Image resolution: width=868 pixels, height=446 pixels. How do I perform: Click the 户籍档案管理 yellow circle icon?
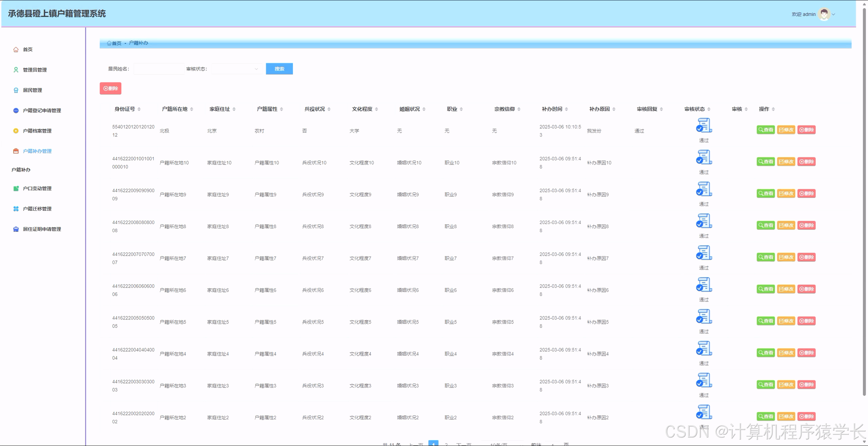pyautogui.click(x=16, y=131)
